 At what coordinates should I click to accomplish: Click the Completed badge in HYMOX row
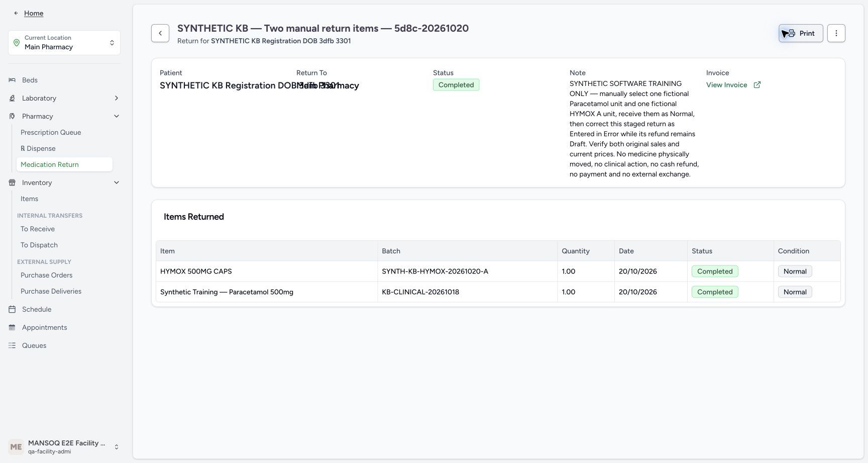coord(715,271)
